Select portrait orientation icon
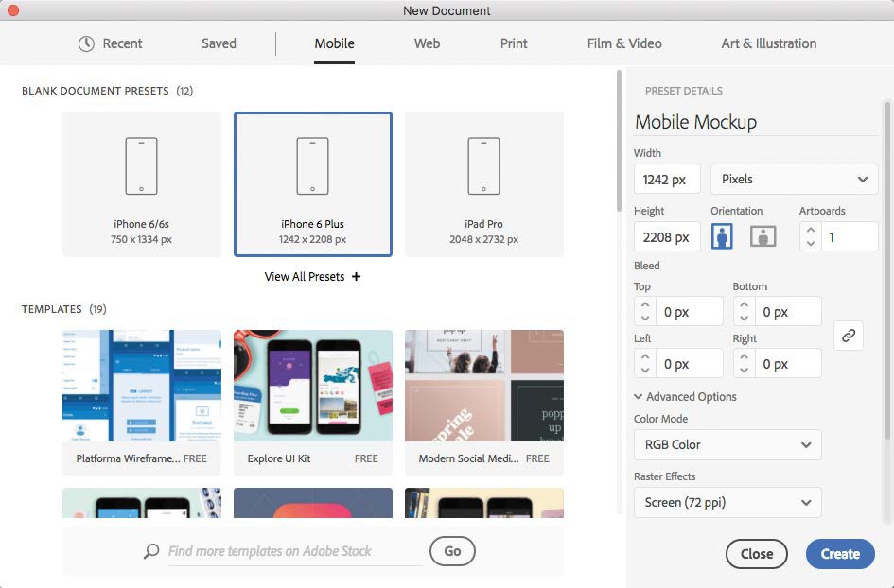This screenshot has height=588, width=894. (x=722, y=236)
